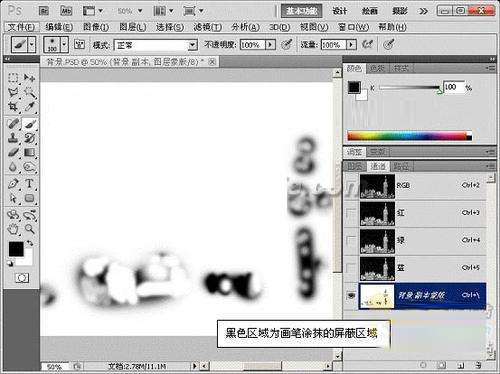Toggle the Brush panel from options bar

79,44
